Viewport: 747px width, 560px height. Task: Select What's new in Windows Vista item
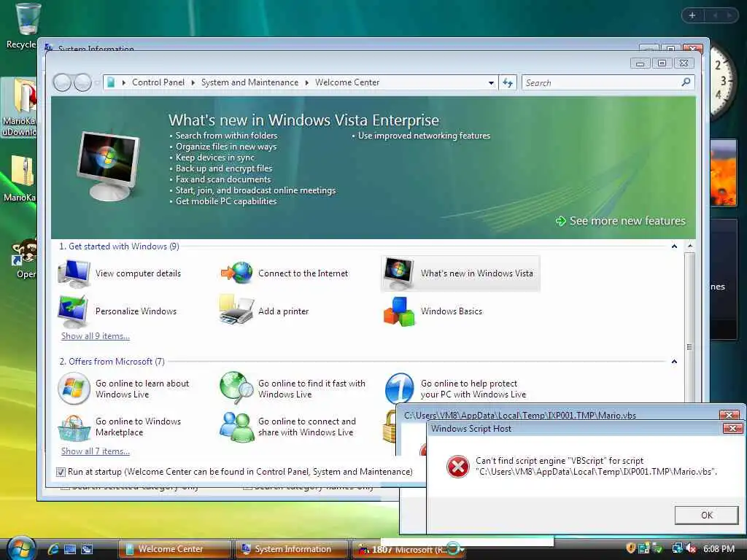[460, 273]
